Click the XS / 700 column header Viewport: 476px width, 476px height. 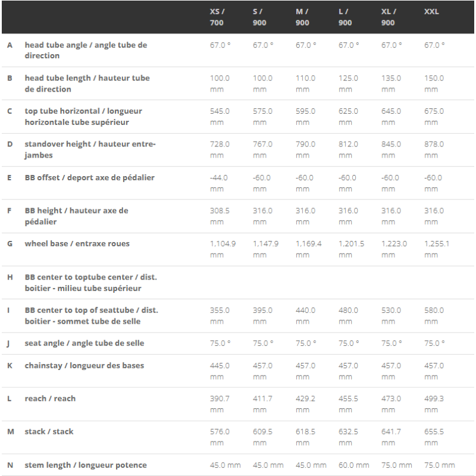[x=218, y=17]
